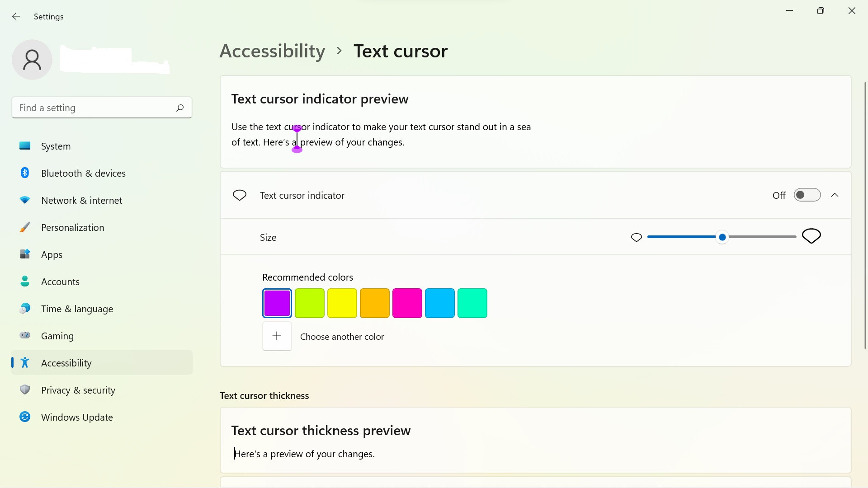
Task: Click the Bluetooth icon in sidebar
Action: click(x=25, y=173)
